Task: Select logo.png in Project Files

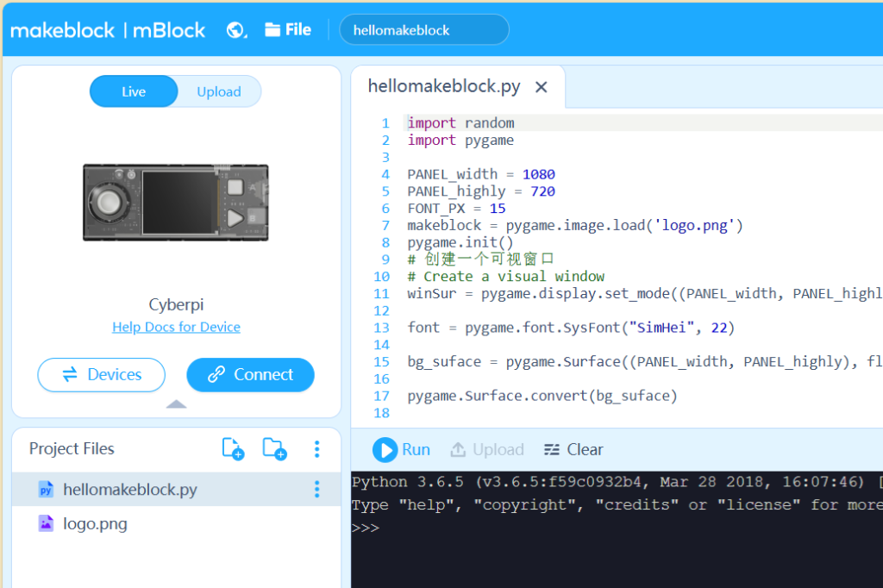Action: coord(95,523)
